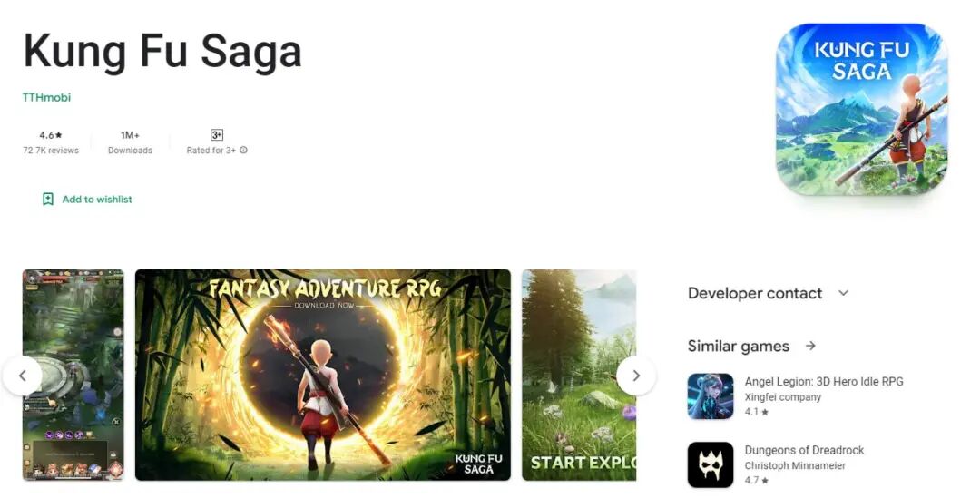The width and height of the screenshot is (980, 498).
Task: Show the next screenshot with right arrow
Action: [x=636, y=376]
